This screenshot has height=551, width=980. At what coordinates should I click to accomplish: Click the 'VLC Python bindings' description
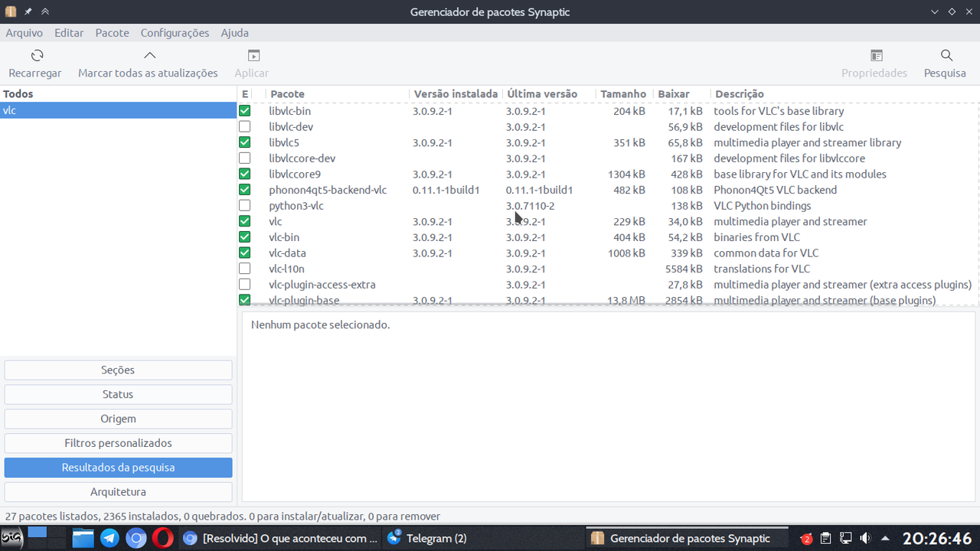click(763, 206)
